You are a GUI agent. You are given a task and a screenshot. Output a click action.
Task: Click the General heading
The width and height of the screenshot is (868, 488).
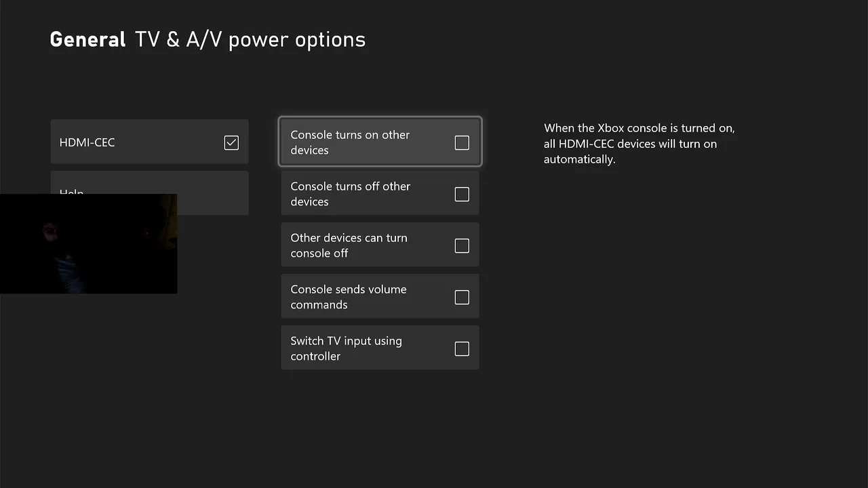[x=87, y=39]
